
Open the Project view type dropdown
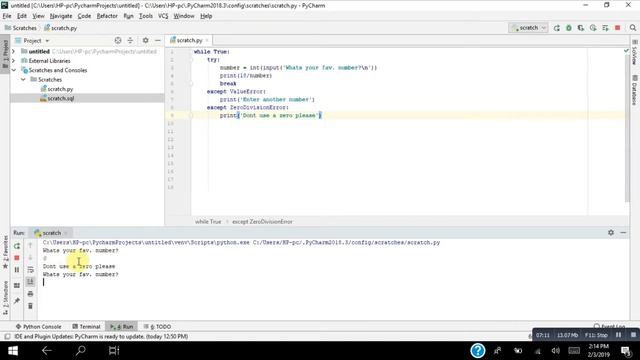(x=32, y=40)
